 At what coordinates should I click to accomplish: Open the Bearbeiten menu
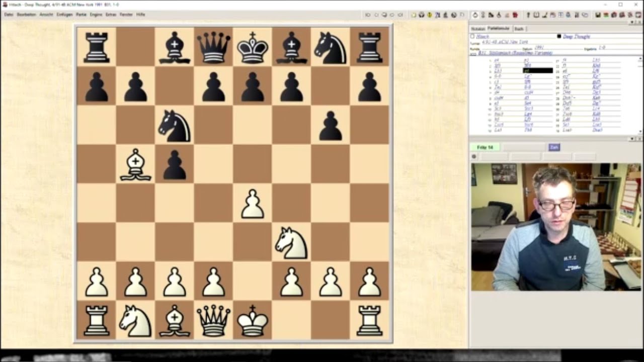(26, 15)
